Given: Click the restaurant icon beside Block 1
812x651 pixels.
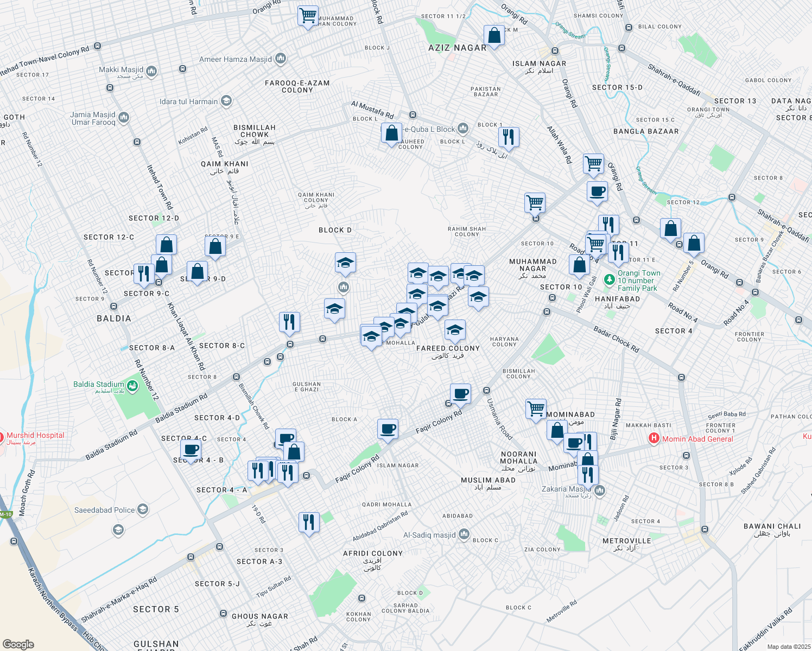Looking at the screenshot, I should (x=509, y=137).
